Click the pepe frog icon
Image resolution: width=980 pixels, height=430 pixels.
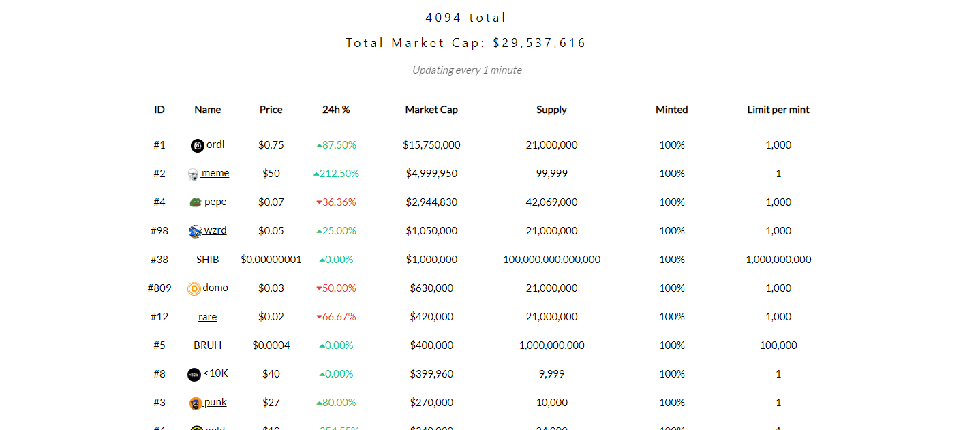196,202
